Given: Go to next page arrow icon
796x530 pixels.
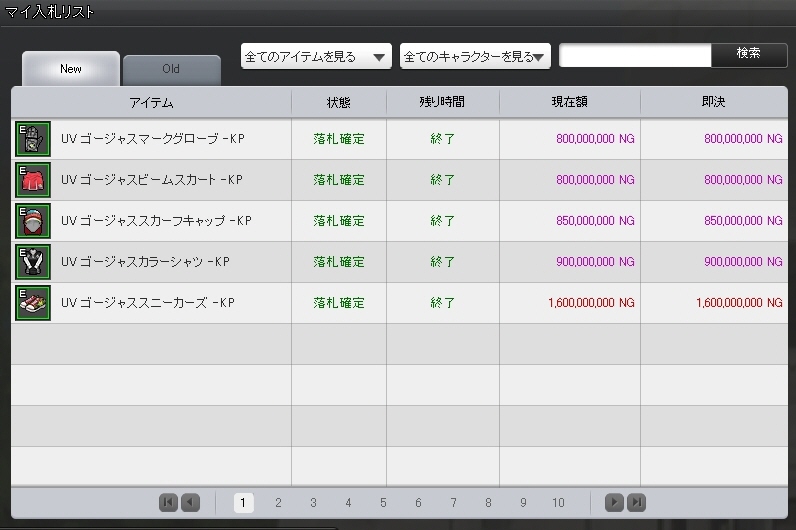Looking at the screenshot, I should click(614, 503).
